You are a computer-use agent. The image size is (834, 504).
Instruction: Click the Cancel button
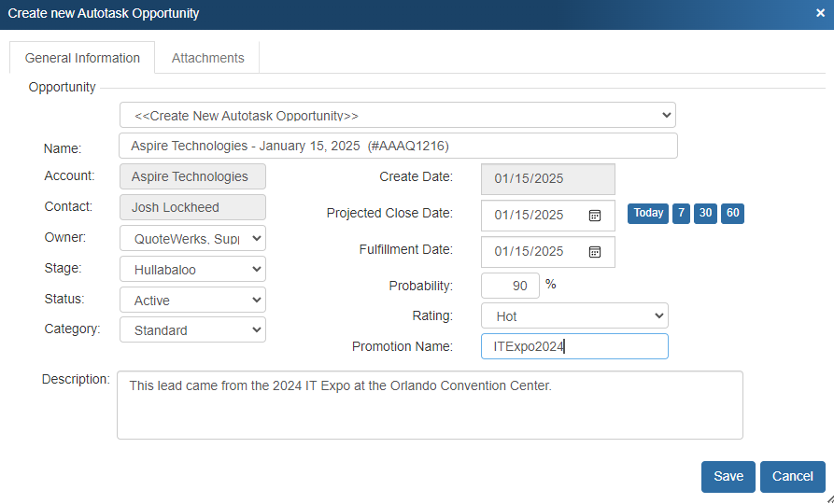click(x=792, y=476)
